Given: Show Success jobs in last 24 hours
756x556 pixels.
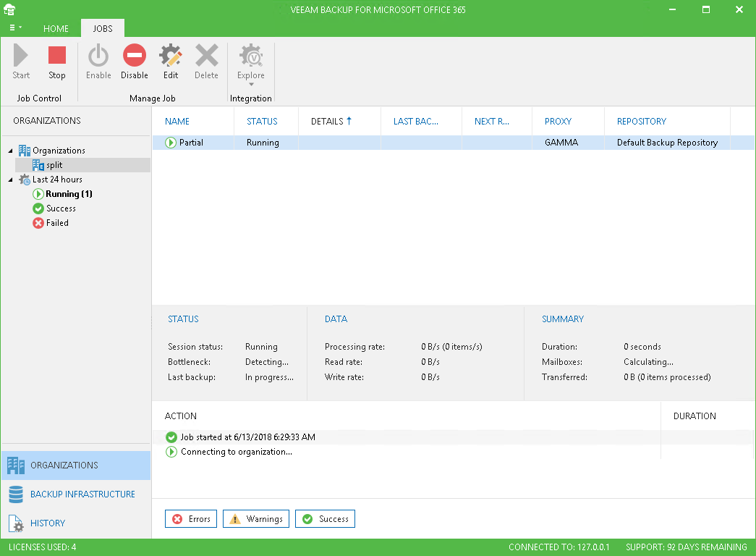Looking at the screenshot, I should coord(61,208).
